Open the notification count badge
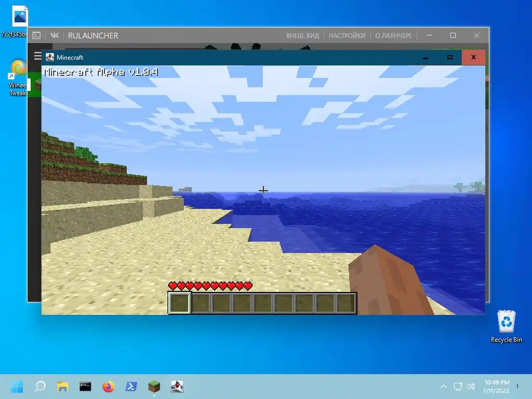Image resolution: width=532 pixels, height=399 pixels. pyautogui.click(x=517, y=387)
